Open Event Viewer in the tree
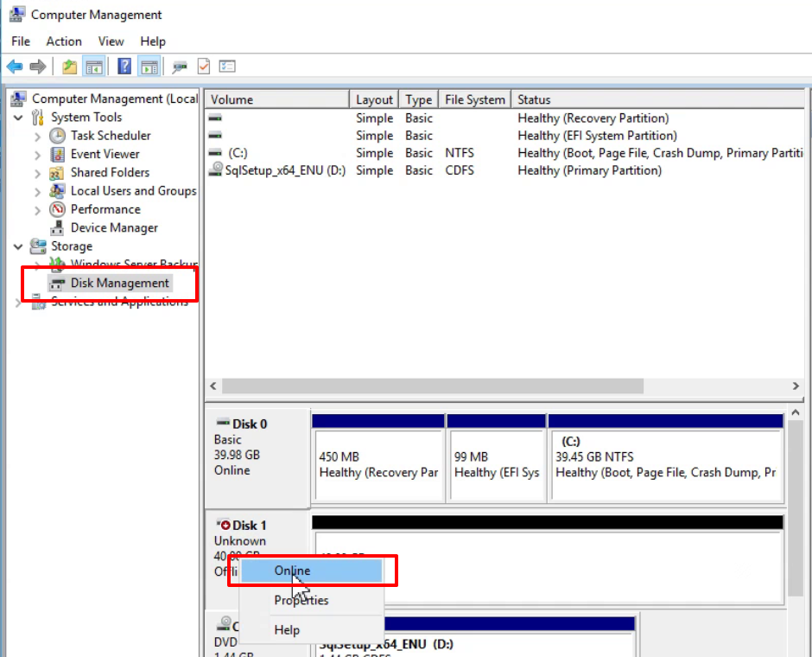812x657 pixels. tap(105, 154)
